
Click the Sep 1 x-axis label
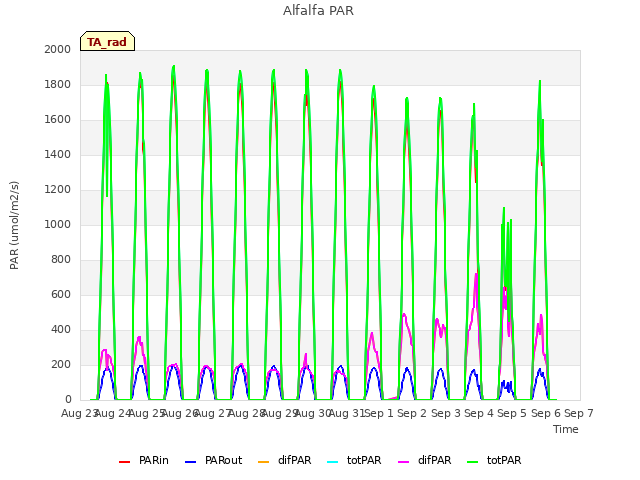click(378, 413)
